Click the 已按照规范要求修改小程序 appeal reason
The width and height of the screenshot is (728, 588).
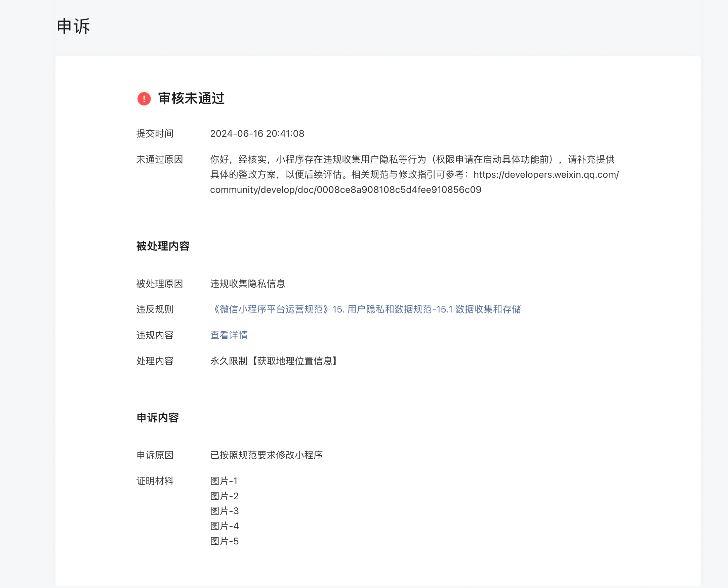tap(266, 455)
